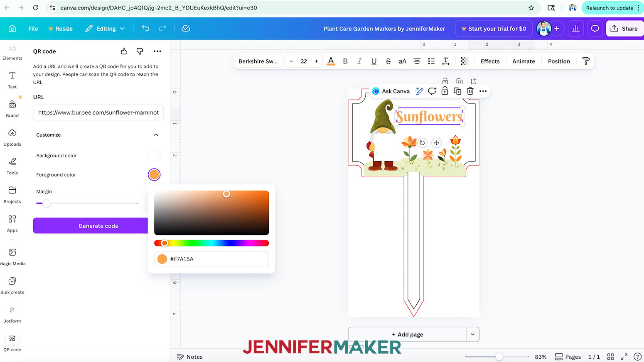Dislike the QR code app with thumbs down

pos(140,51)
